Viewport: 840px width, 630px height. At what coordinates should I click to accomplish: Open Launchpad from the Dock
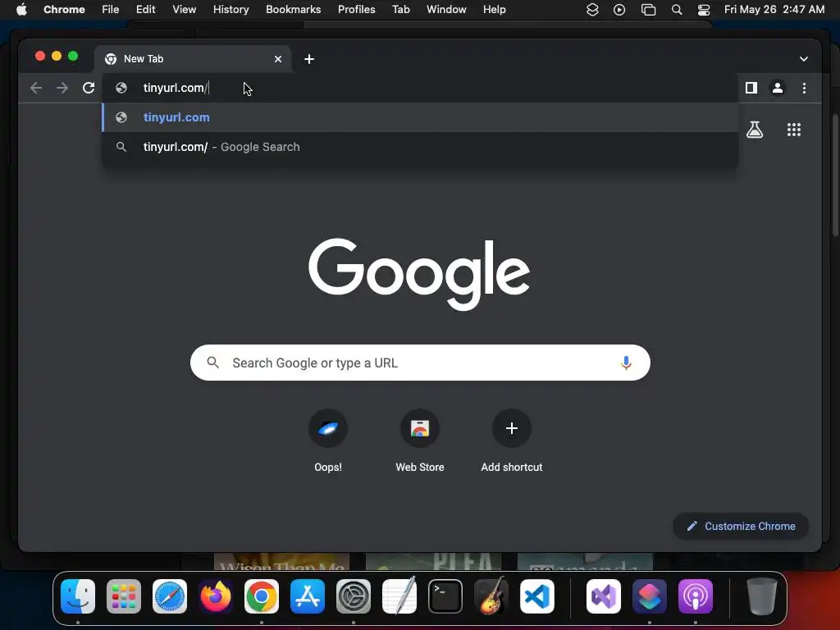124,596
